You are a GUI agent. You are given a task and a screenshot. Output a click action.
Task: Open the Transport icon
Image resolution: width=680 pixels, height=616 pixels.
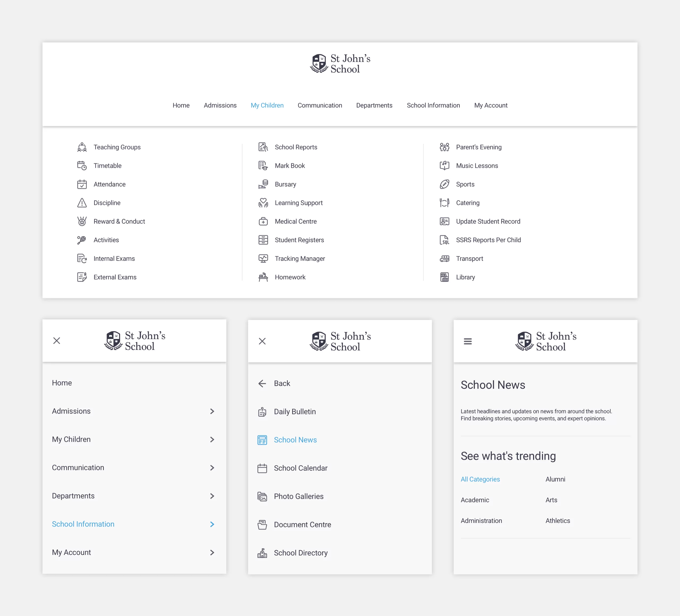coord(445,258)
